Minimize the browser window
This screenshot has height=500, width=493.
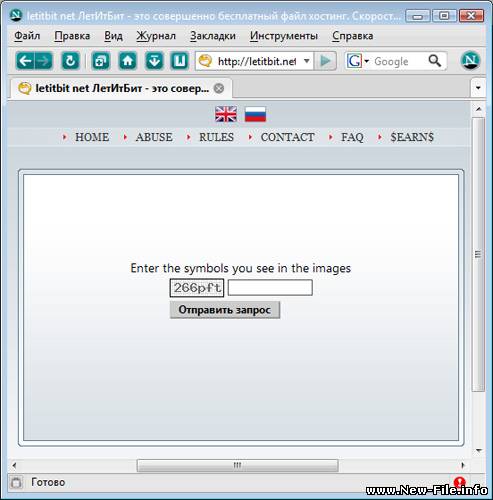tap(418, 16)
